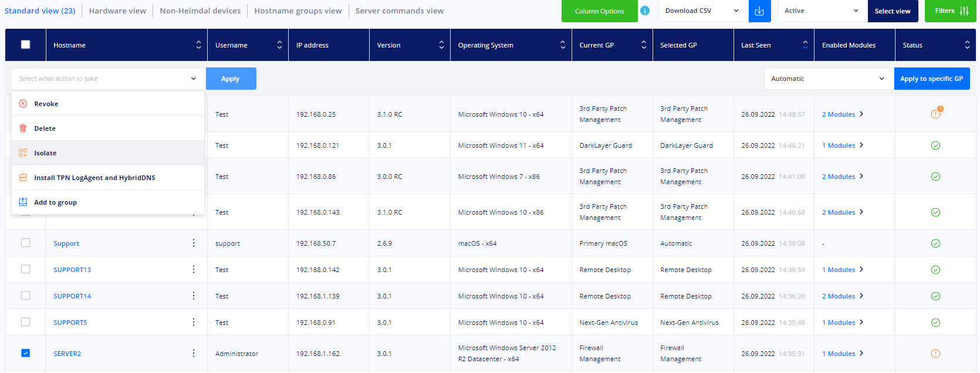This screenshot has height=373, width=980.
Task: Click the Install TPN LogAgent icon
Action: pyautogui.click(x=23, y=178)
